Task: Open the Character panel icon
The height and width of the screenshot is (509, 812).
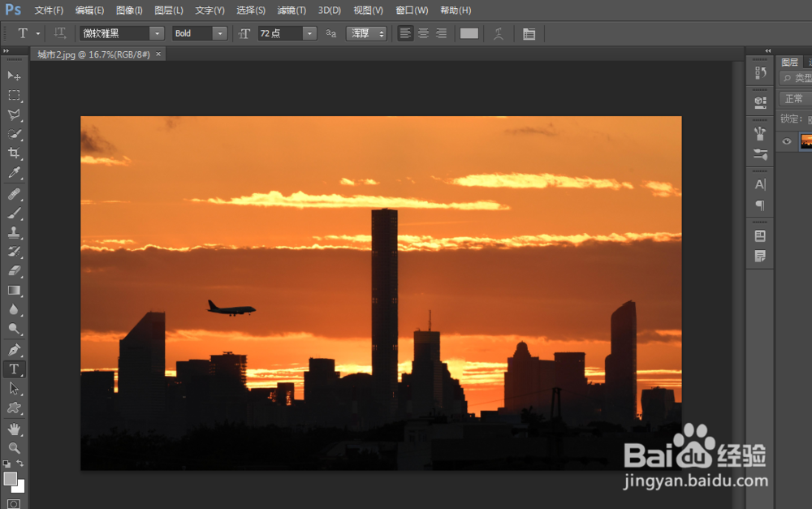Action: pyautogui.click(x=760, y=184)
